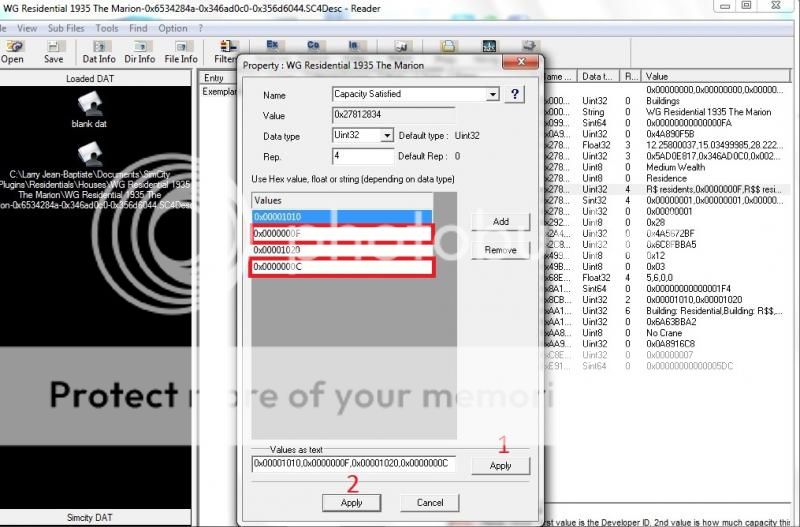The width and height of the screenshot is (800, 527).
Task: Expand the Name property dropdown
Action: pyautogui.click(x=492, y=94)
